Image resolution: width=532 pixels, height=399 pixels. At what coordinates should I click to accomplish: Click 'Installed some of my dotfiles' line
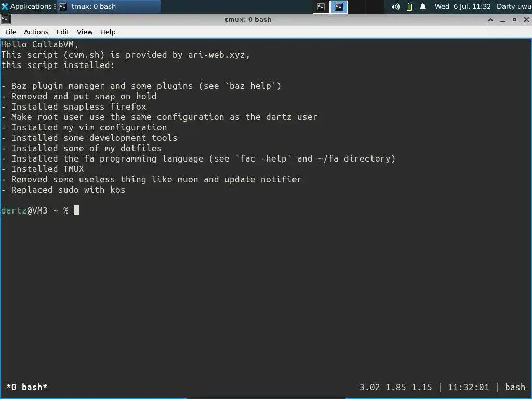click(x=82, y=148)
